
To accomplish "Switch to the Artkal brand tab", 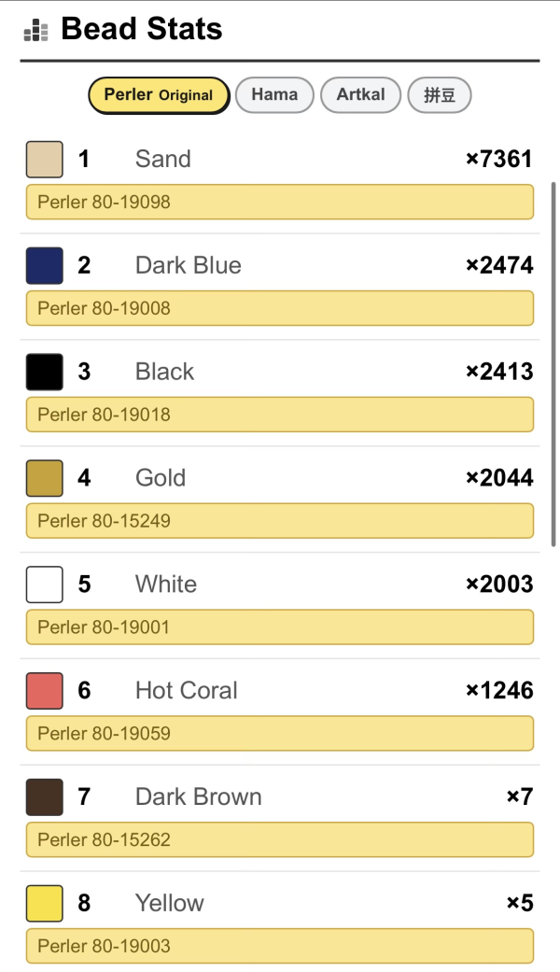I will coord(360,95).
